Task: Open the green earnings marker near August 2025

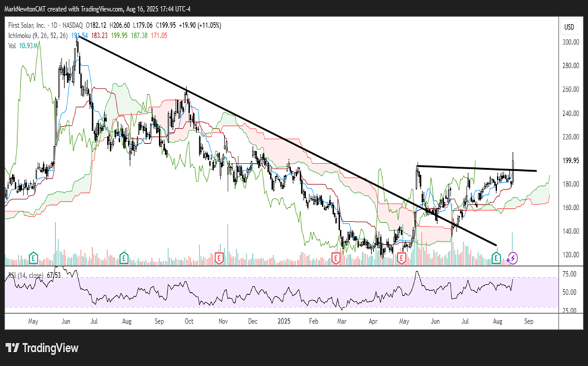Action: coord(497,258)
